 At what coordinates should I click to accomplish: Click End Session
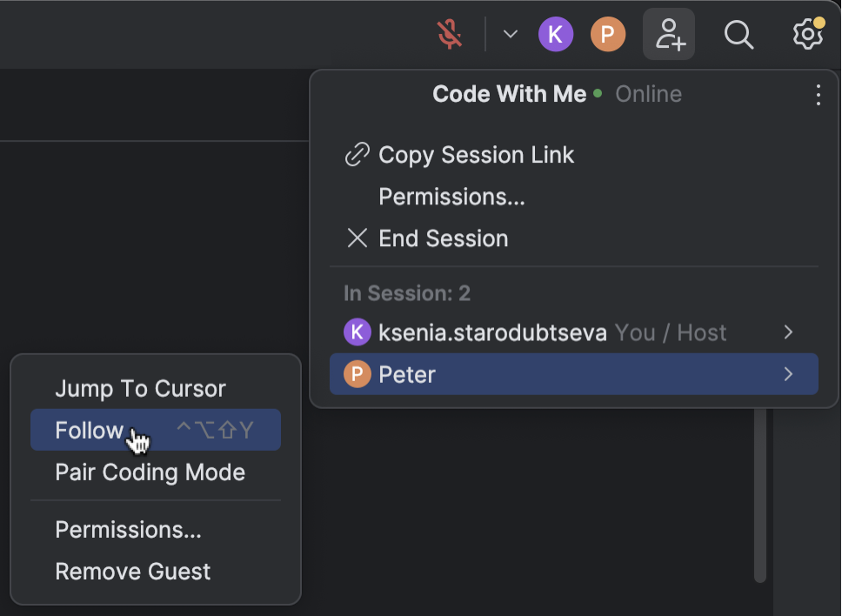coord(443,238)
